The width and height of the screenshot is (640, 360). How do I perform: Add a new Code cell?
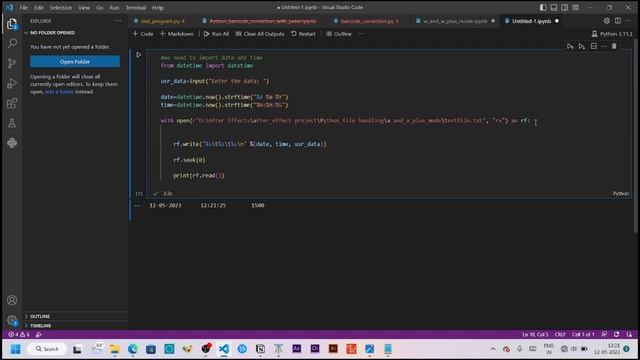143,34
